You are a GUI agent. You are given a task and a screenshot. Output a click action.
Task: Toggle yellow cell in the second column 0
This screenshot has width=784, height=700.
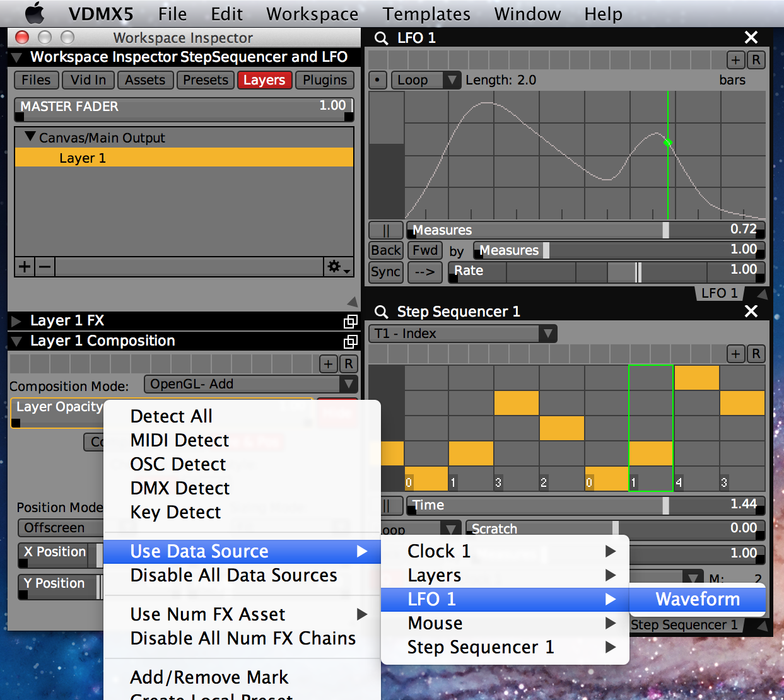(x=607, y=479)
